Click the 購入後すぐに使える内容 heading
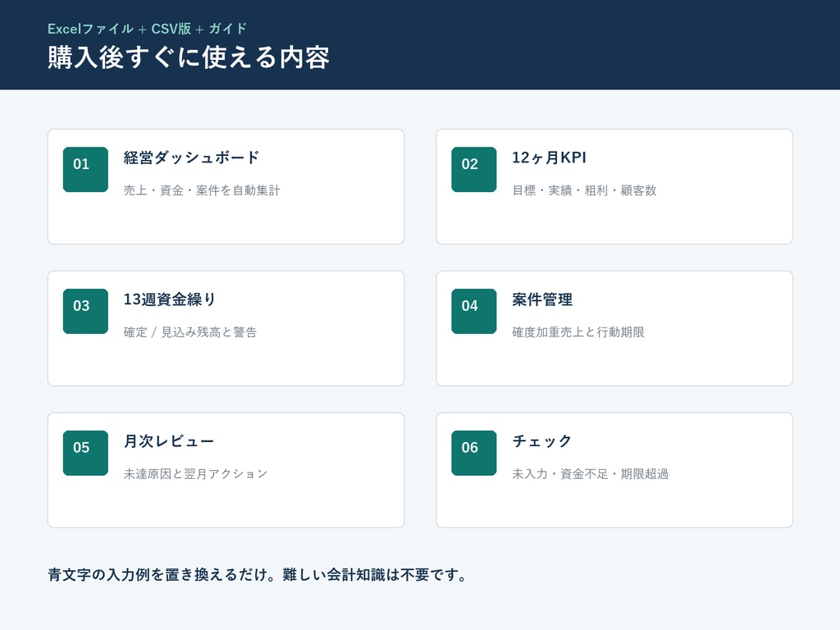Image resolution: width=840 pixels, height=630 pixels. click(x=189, y=57)
